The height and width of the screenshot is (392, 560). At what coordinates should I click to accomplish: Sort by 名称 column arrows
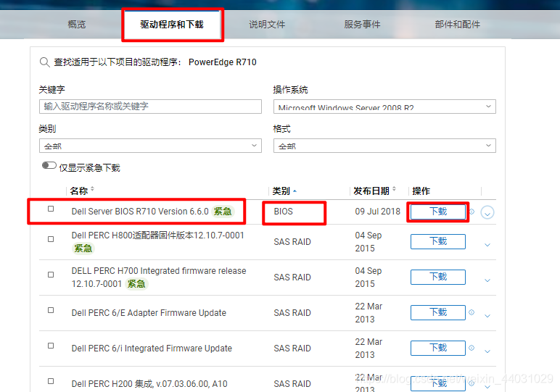coord(92,189)
